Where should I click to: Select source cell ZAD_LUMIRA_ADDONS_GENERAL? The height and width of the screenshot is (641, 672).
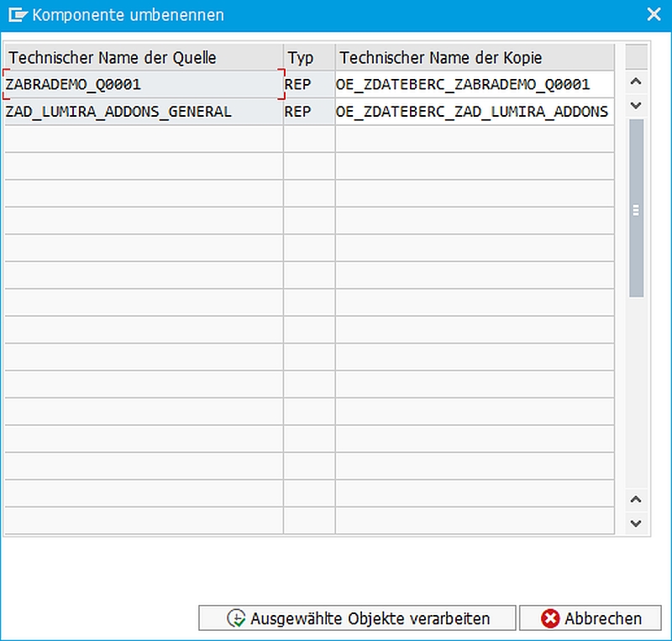click(143, 111)
